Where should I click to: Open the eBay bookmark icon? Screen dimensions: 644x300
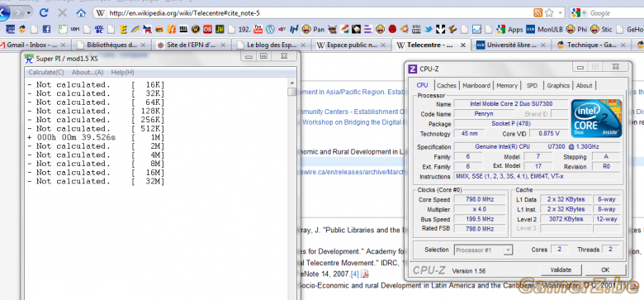pyautogui.click(x=282, y=29)
